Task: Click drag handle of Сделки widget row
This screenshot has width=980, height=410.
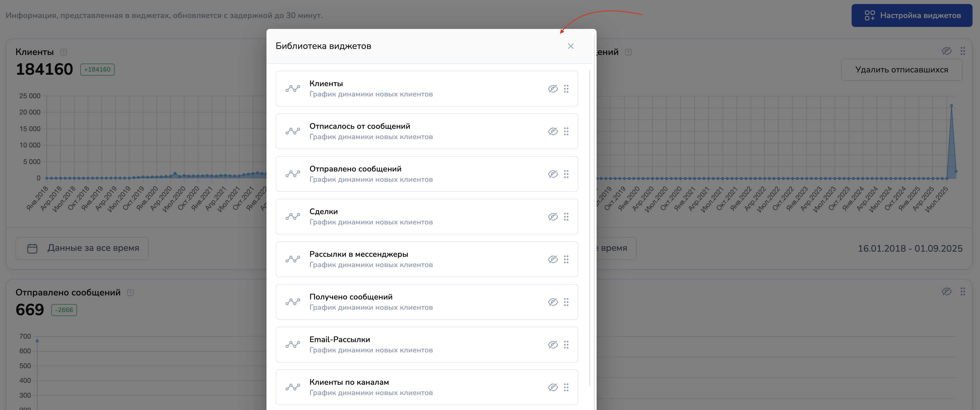Action: click(566, 216)
